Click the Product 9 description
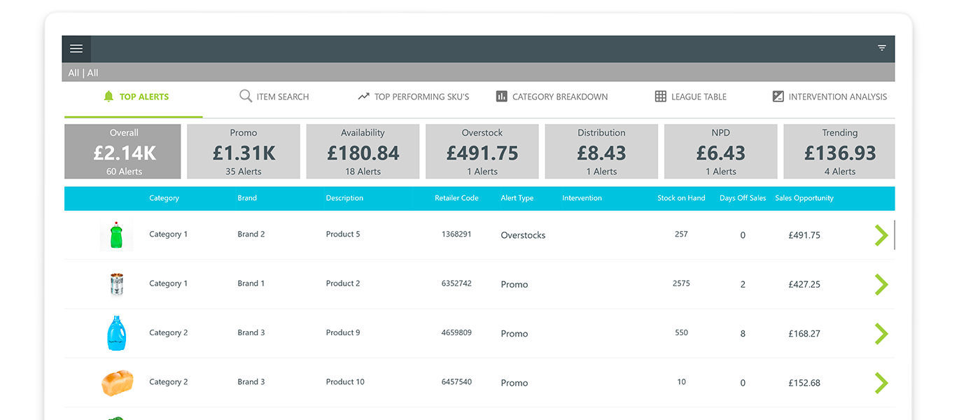980x420 pixels. (x=343, y=332)
